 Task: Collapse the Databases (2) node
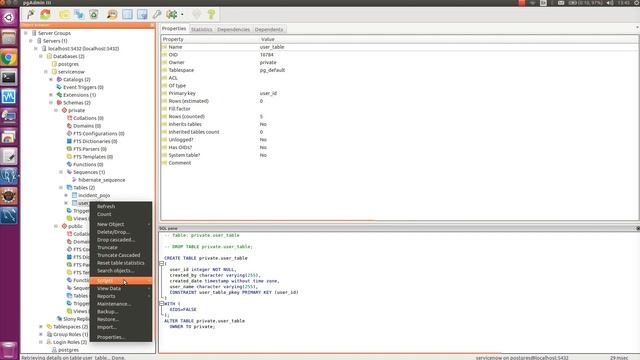tap(41, 56)
